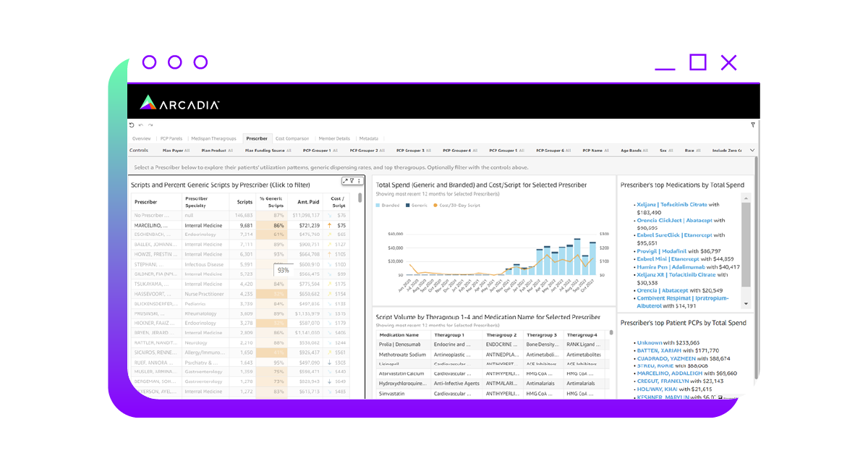
Task: Click the refresh/reset icon above the tabs
Action: click(x=132, y=124)
